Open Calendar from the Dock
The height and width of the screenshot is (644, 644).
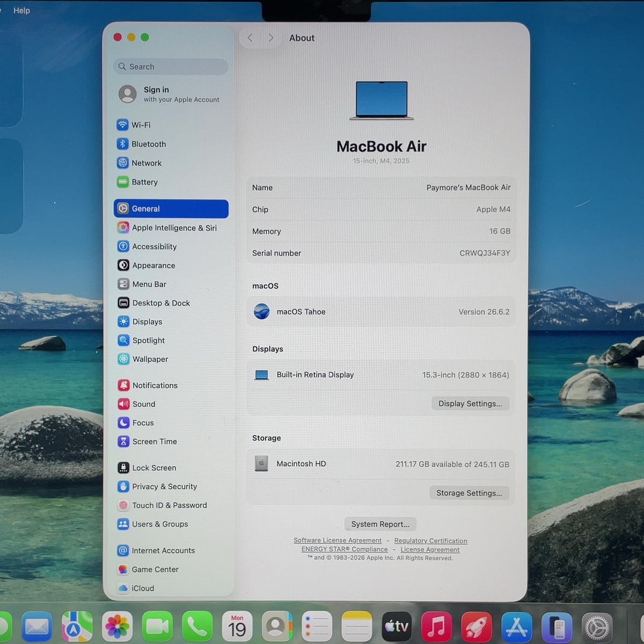click(x=237, y=626)
